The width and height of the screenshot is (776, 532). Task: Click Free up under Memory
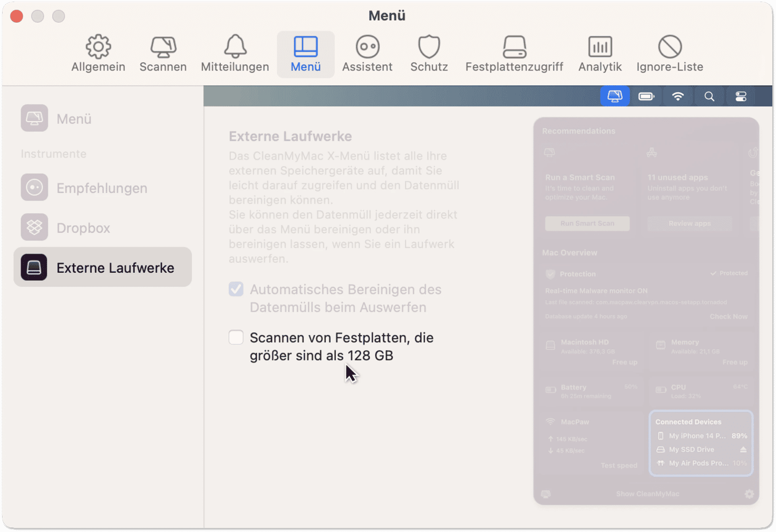pos(735,362)
